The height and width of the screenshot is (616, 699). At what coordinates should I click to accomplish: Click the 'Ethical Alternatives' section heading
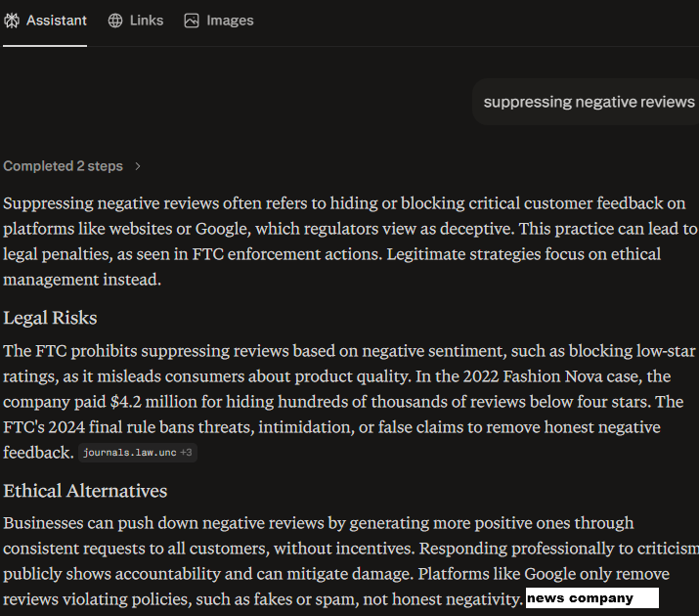tap(85, 491)
